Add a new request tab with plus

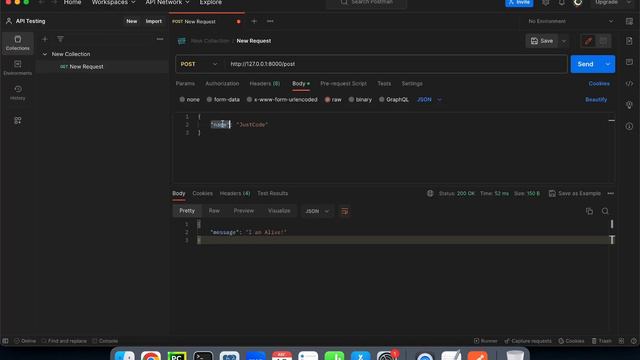[254, 21]
